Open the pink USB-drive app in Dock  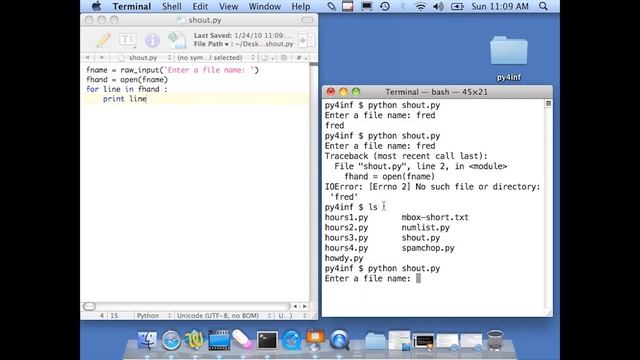tap(243, 340)
